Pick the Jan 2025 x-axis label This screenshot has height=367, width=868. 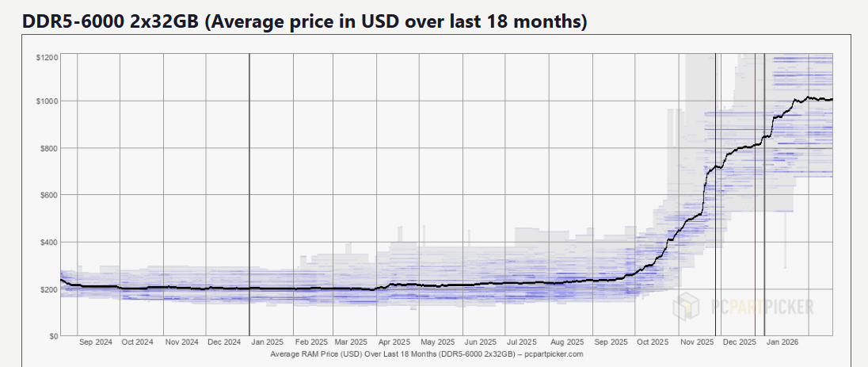268,342
